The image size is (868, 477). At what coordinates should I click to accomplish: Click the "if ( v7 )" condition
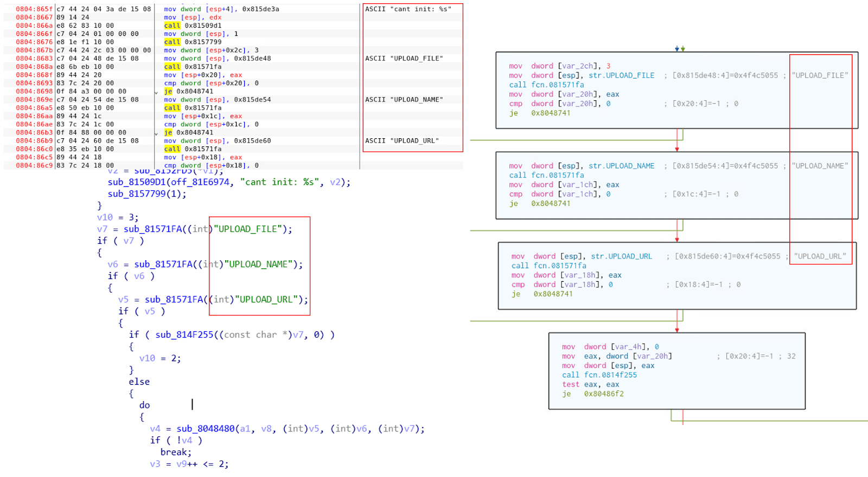(120, 241)
